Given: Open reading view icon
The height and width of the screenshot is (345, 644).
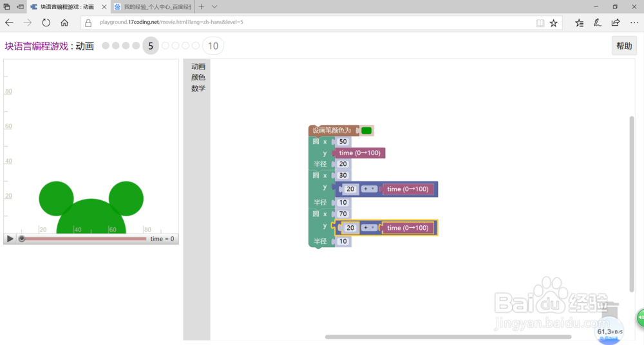Looking at the screenshot, I should click(540, 23).
